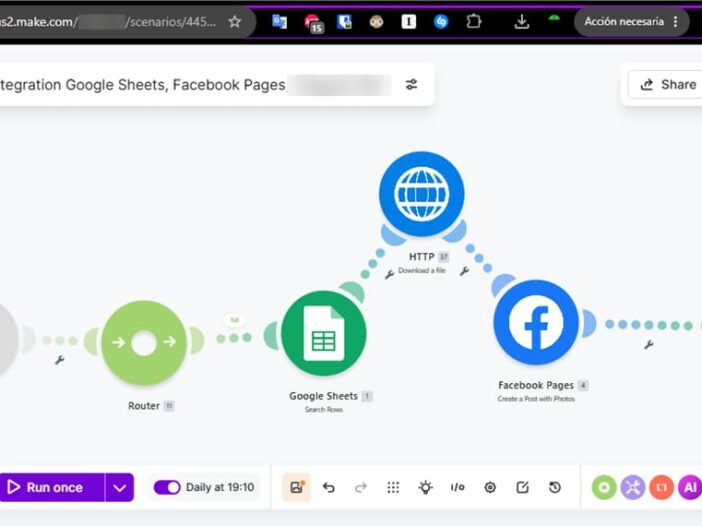Click the green circular tools icon
The height and width of the screenshot is (526, 702).
[x=604, y=488]
